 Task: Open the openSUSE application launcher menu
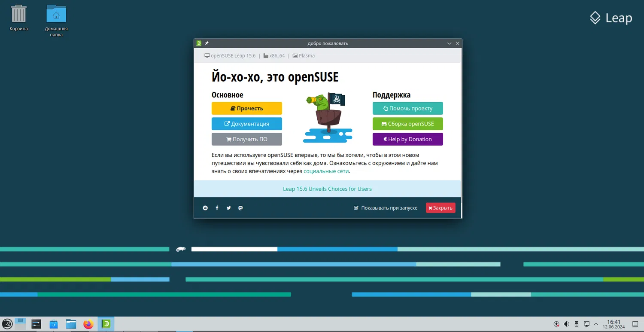pyautogui.click(x=7, y=324)
